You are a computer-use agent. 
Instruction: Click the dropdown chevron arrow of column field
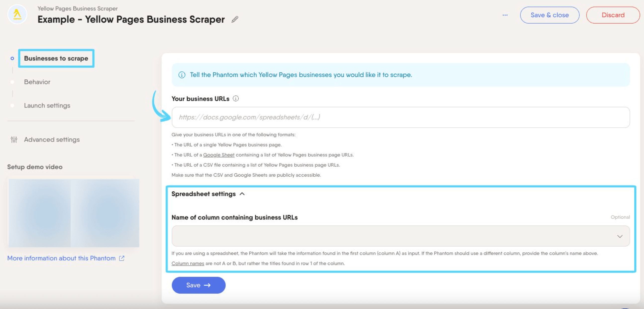point(620,236)
